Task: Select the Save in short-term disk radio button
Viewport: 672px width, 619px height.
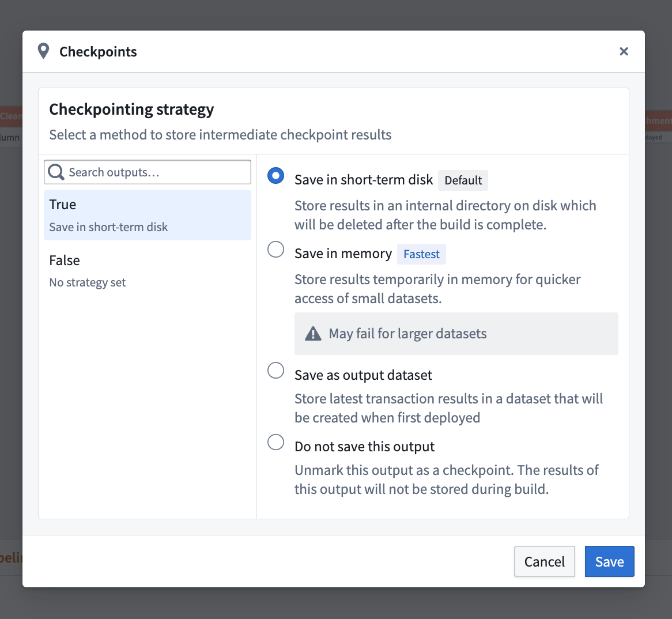Action: (x=275, y=176)
